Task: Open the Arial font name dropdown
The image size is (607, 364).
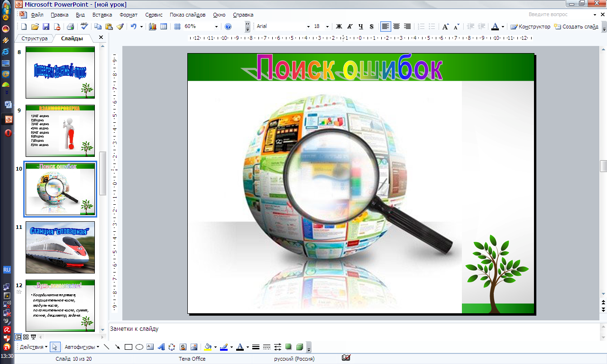Action: point(308,27)
